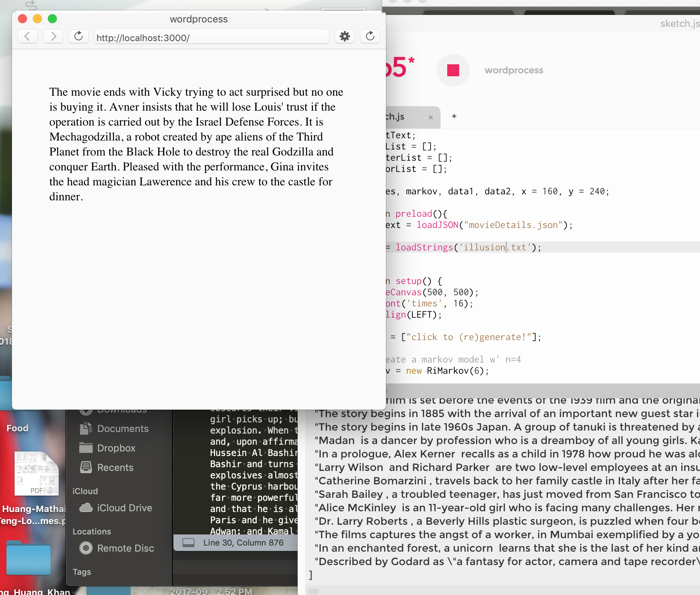Click the iCloud section header in Finder sidebar
Viewport: 700px width, 595px height.
pos(85,491)
